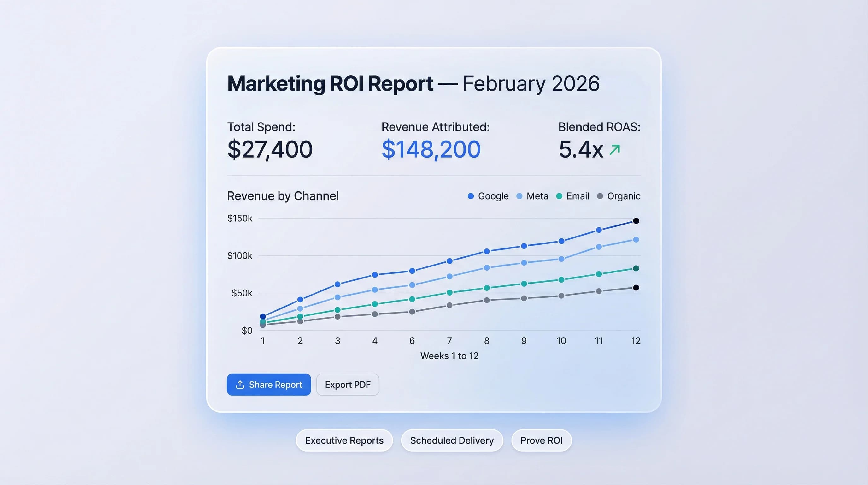The width and height of the screenshot is (868, 485).
Task: Open the Executive Reports section
Action: pyautogui.click(x=344, y=440)
